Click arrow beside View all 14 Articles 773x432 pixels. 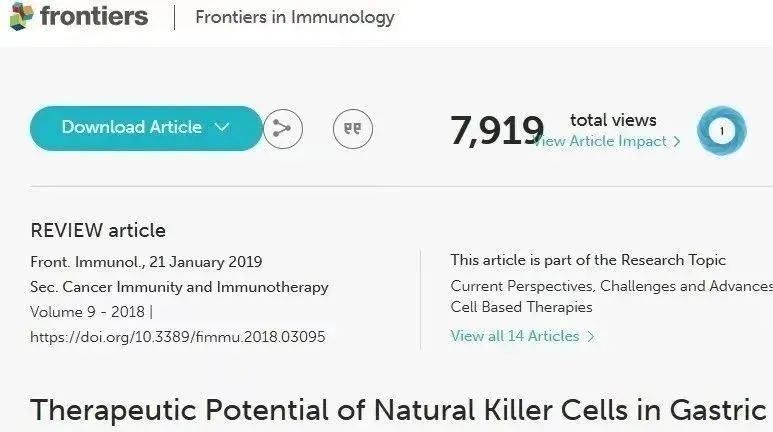591,336
